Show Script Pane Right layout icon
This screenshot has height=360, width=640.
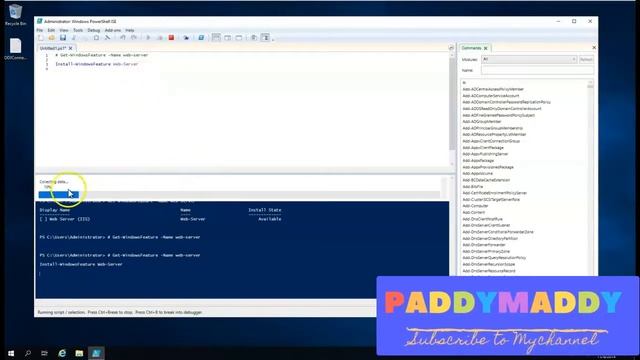[228, 38]
